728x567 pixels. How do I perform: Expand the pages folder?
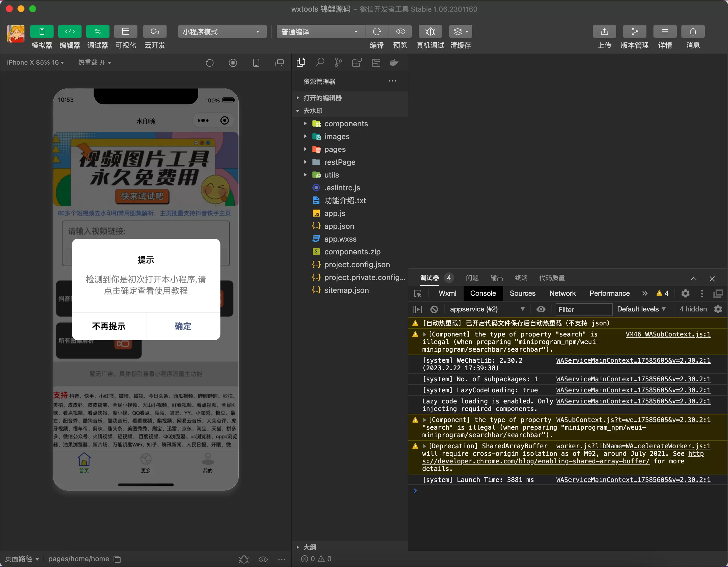click(x=350, y=149)
